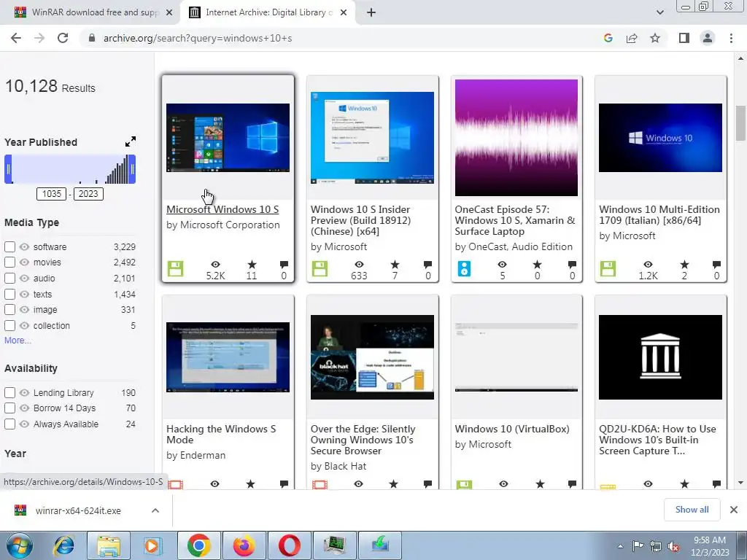Click the volume icon in system tray
Image resolution: width=747 pixels, height=560 pixels.
click(673, 546)
